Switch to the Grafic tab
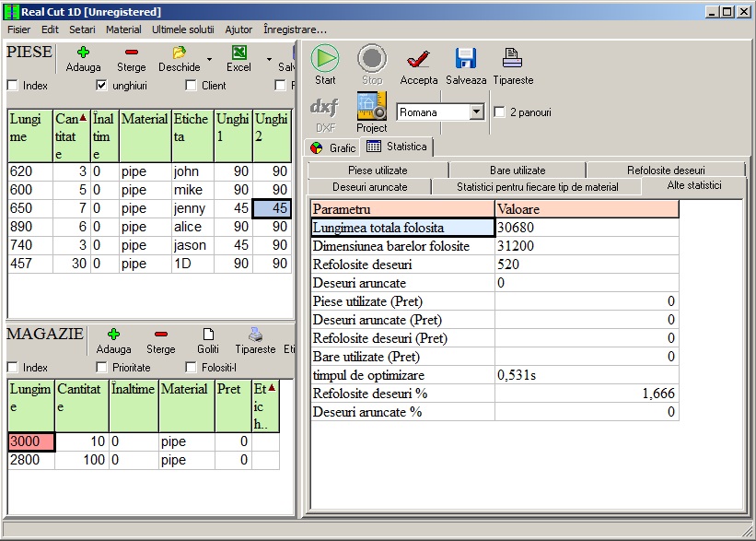Image resolution: width=756 pixels, height=541 pixels. pos(332,147)
